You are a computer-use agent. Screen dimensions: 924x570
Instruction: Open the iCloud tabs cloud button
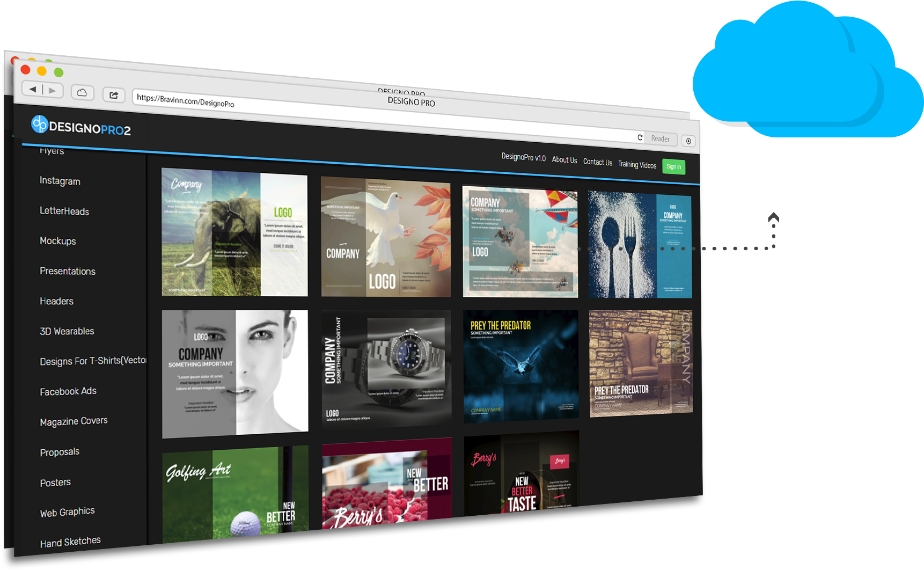pyautogui.click(x=82, y=92)
